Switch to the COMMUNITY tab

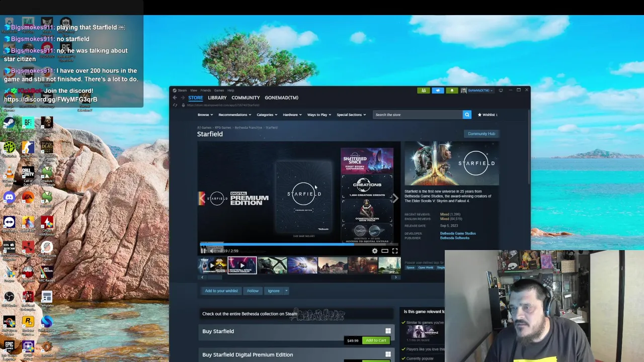pyautogui.click(x=246, y=98)
